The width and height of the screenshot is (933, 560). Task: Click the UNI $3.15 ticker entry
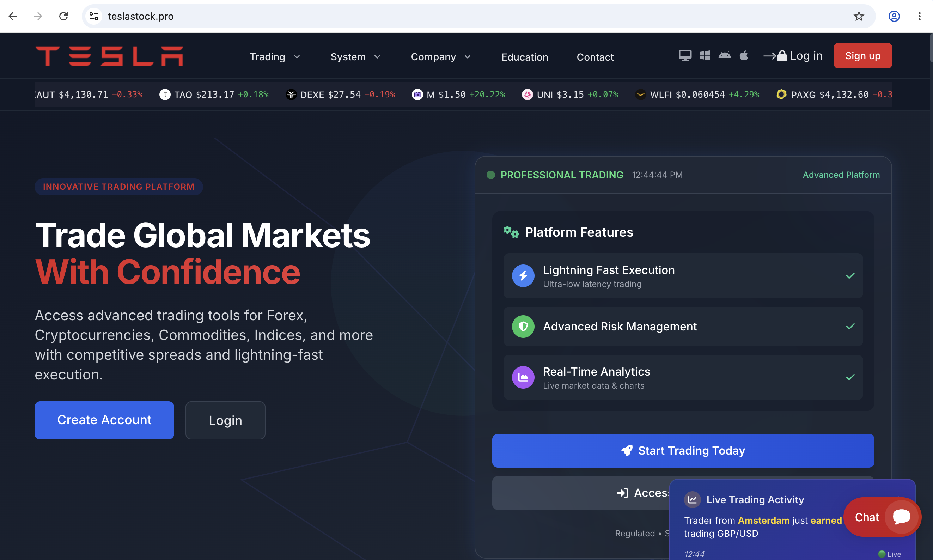coord(570,95)
